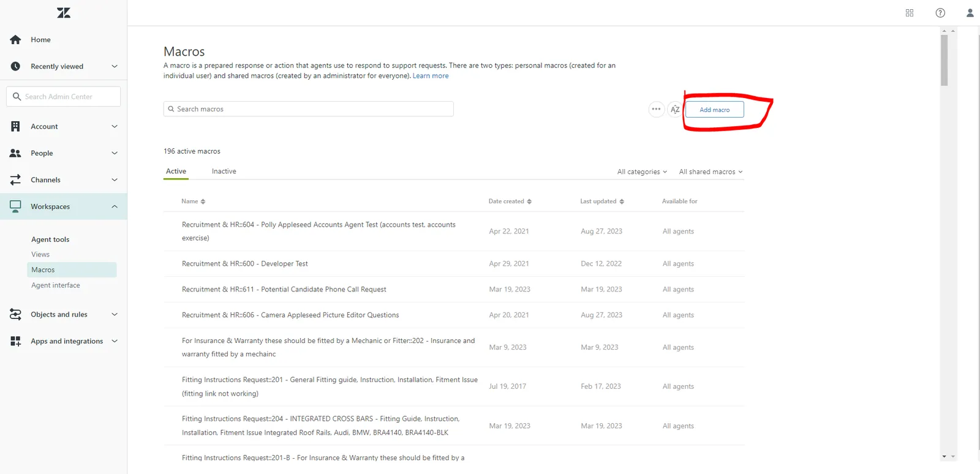The image size is (980, 474).
Task: Select Agent interface in the sidebar
Action: (56, 285)
